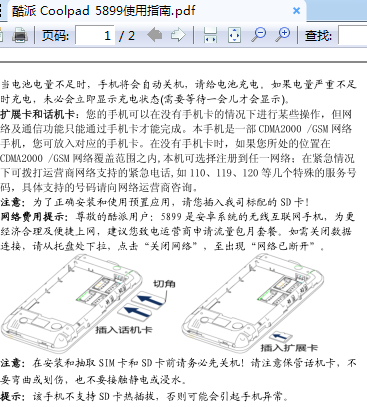
Task: Click the 插入扩展卡 caption
Action: tap(289, 348)
